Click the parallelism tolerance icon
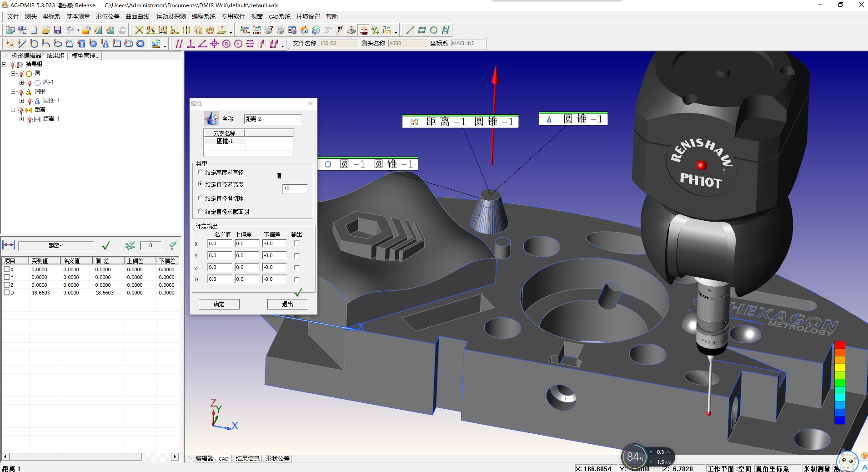 pos(179,44)
